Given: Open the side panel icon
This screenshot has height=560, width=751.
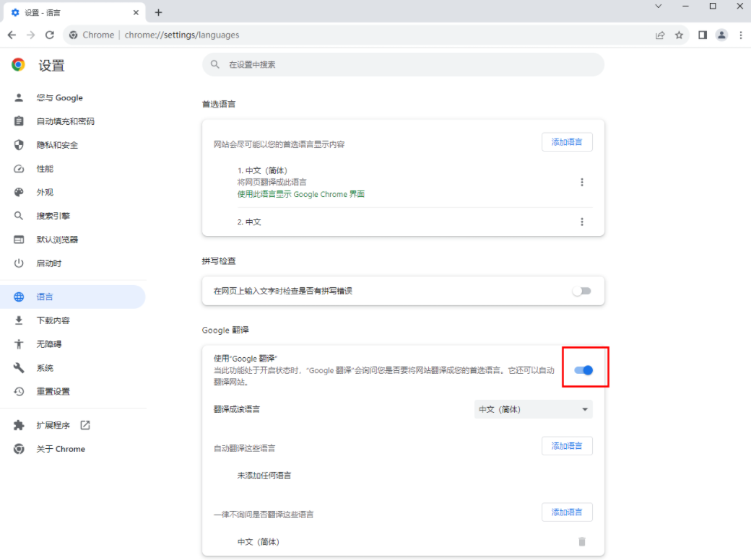Looking at the screenshot, I should pos(703,35).
